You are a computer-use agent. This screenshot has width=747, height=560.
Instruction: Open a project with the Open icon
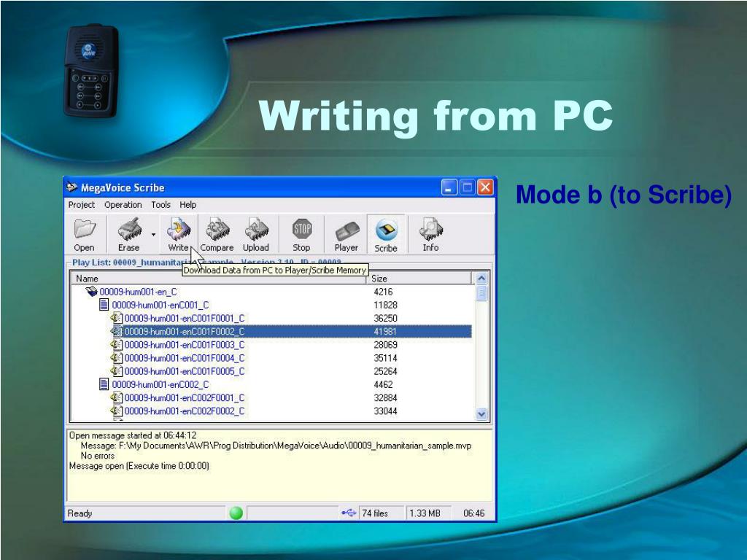[x=85, y=234]
